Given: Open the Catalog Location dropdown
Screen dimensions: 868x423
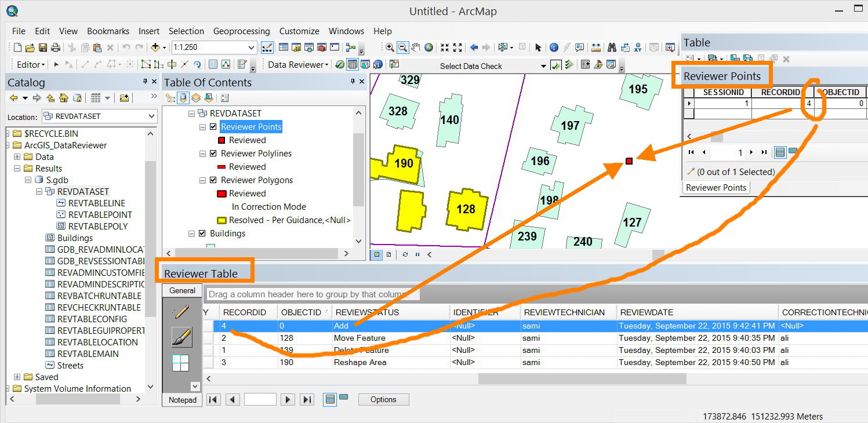Looking at the screenshot, I should pos(151,116).
